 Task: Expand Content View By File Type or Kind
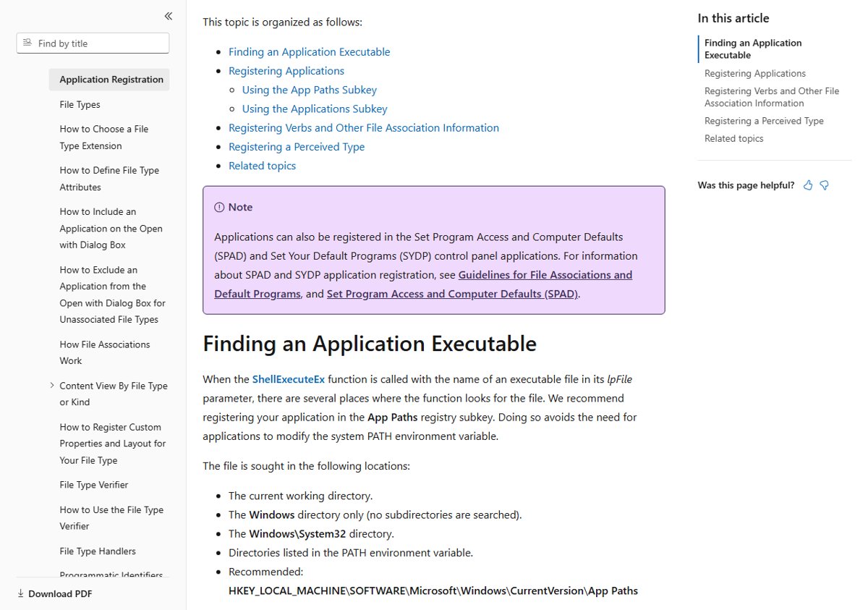coord(52,386)
